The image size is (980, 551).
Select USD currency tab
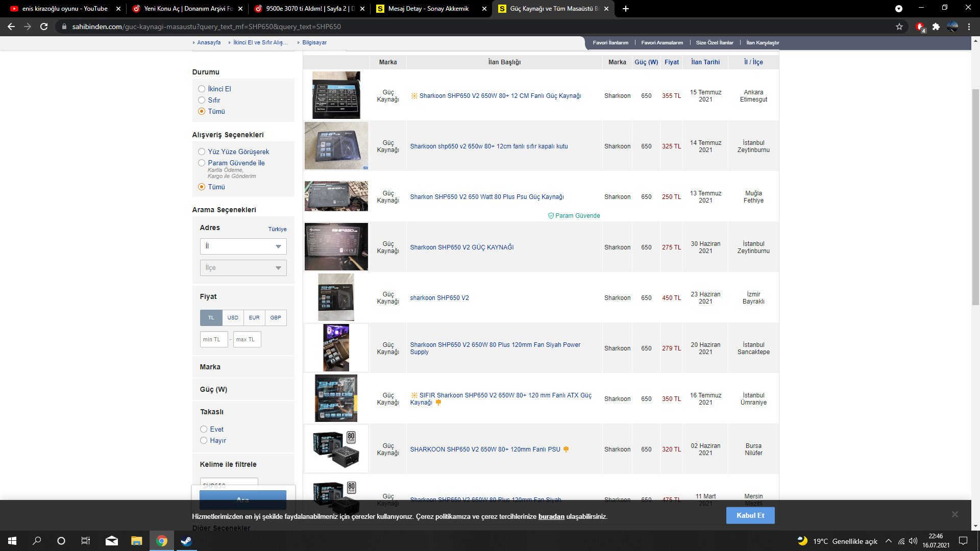(x=233, y=318)
